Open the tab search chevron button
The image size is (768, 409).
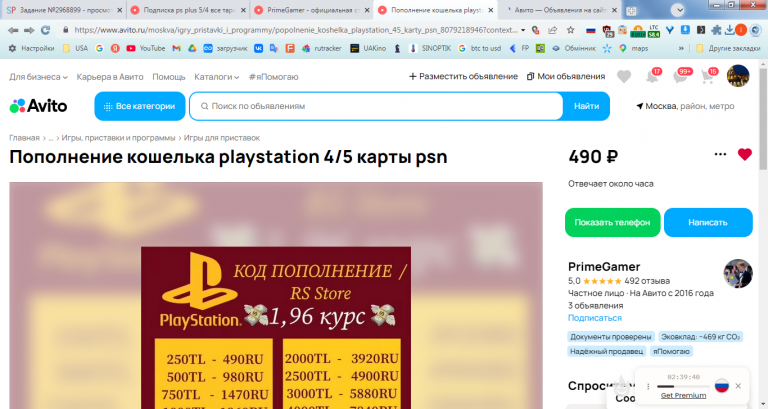[677, 10]
